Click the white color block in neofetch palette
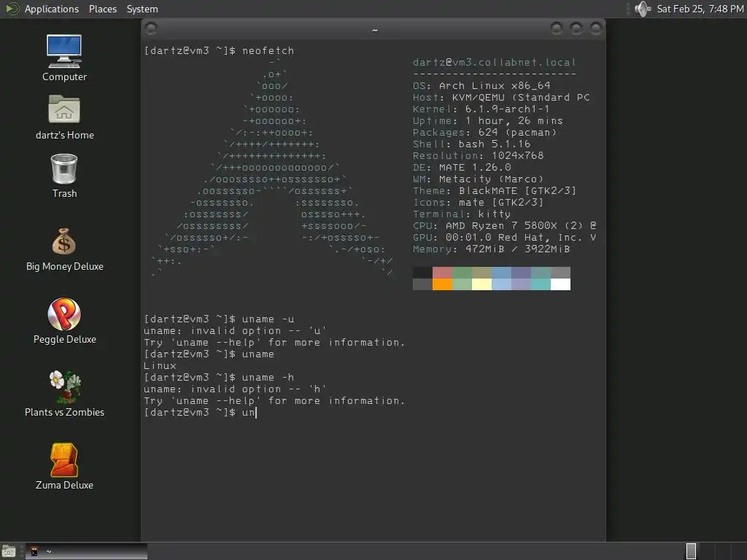Screen dimensions: 747x560 click(560, 284)
